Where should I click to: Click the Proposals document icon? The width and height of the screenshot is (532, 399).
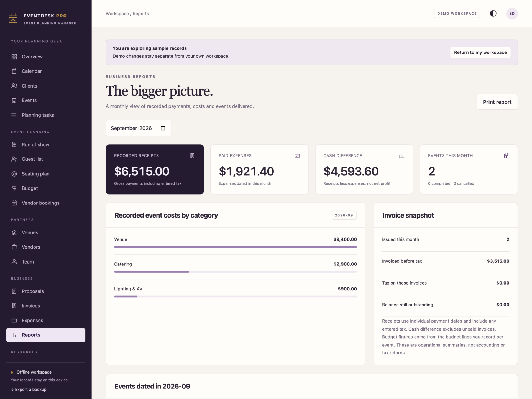click(x=14, y=291)
